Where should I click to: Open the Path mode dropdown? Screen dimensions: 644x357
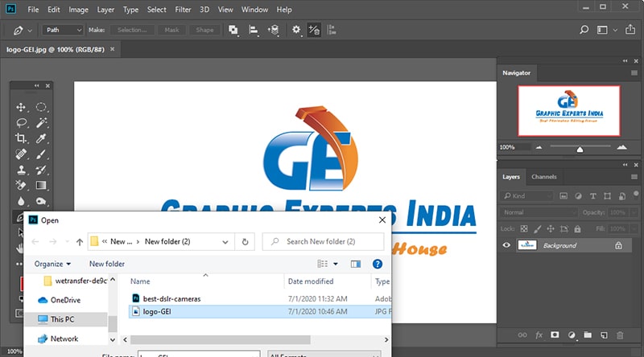(63, 30)
